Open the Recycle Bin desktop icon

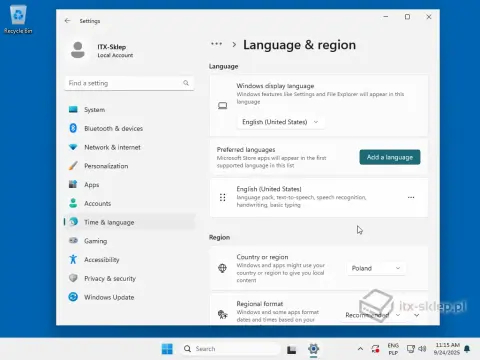[x=18, y=19]
